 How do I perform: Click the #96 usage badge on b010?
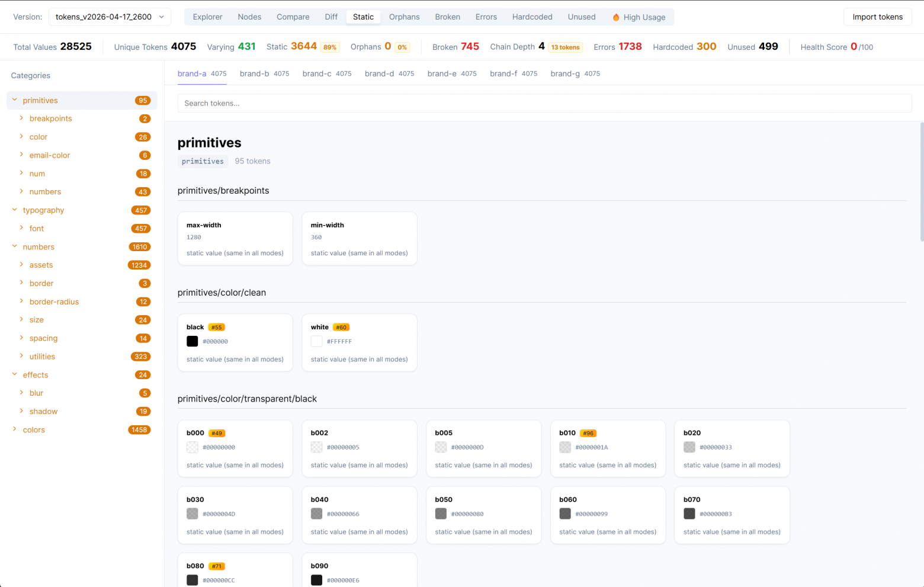pos(588,433)
